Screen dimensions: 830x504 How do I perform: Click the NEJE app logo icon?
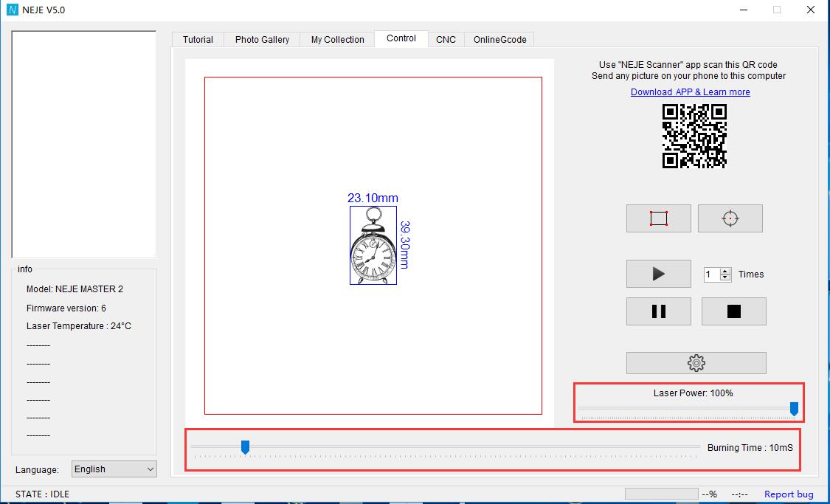coord(13,10)
